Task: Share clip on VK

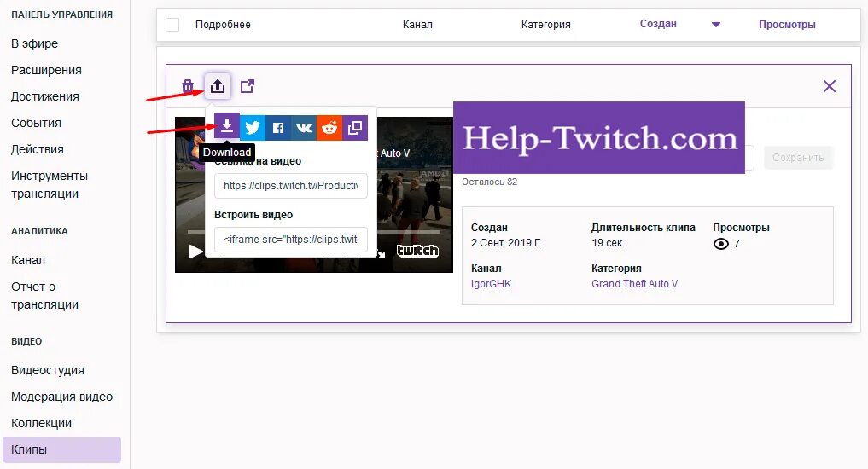Action: click(304, 128)
